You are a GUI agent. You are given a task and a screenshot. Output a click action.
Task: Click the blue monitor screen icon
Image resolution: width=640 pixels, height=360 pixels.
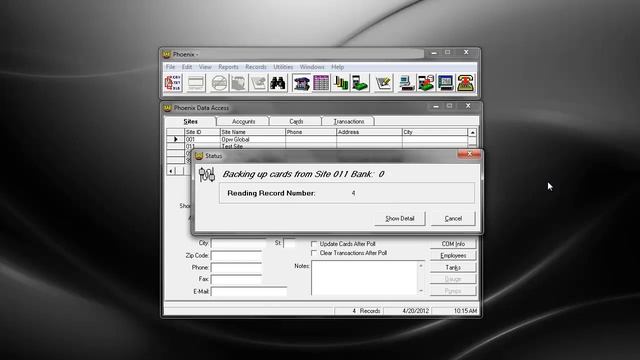point(445,83)
